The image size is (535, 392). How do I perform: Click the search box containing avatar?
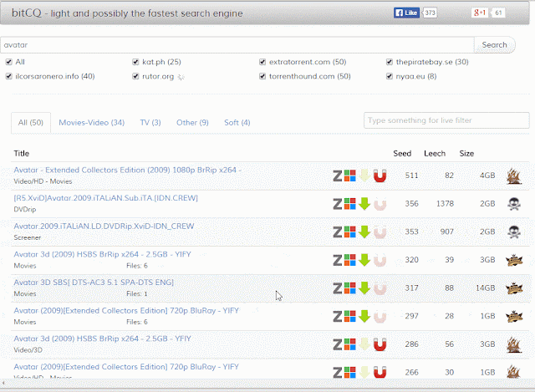(237, 45)
